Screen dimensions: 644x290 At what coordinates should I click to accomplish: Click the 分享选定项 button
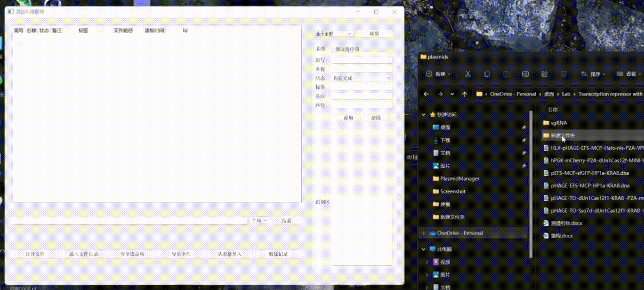132,254
